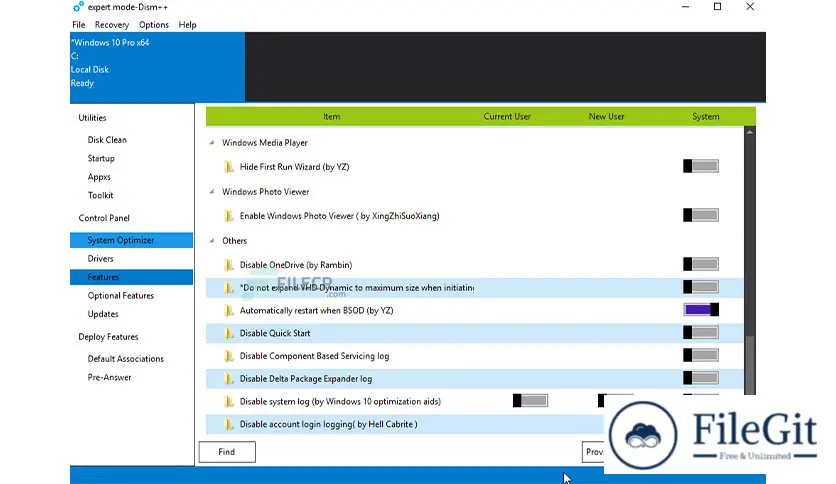Viewport: 836px width, 484px height.
Task: Click the Dism++ app icon in title bar
Action: coord(78,7)
